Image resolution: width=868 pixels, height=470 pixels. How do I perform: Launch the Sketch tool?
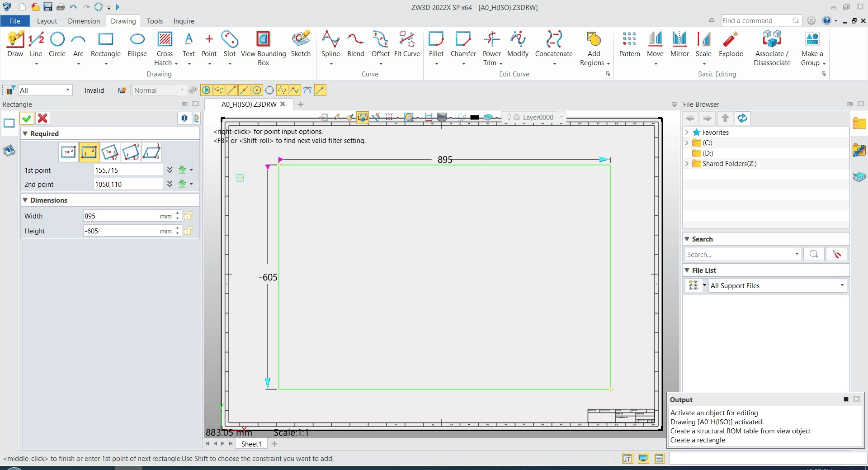click(x=301, y=45)
